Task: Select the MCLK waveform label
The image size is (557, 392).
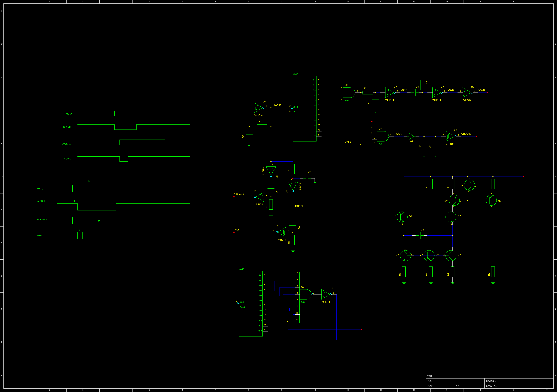Action: coord(69,114)
